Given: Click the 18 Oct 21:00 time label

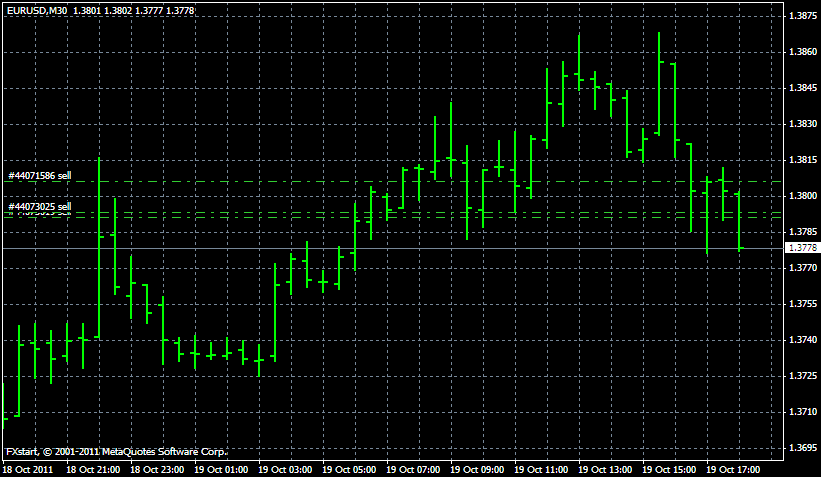Looking at the screenshot, I should [93, 470].
